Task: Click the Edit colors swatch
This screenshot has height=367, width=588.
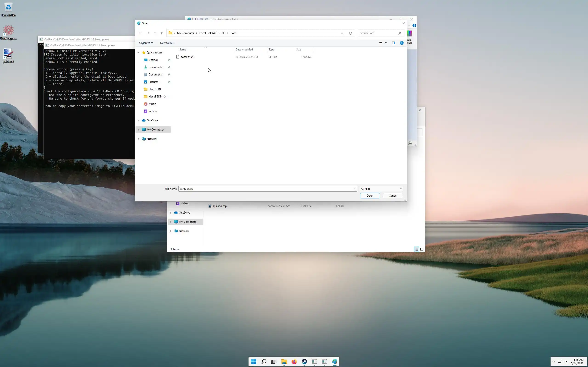Action: [x=409, y=34]
